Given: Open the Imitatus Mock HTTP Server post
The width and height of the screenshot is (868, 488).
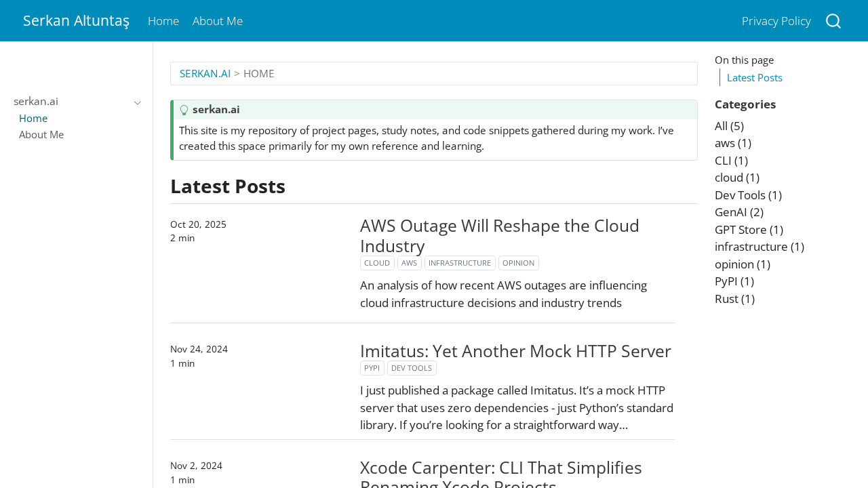Looking at the screenshot, I should tap(515, 351).
